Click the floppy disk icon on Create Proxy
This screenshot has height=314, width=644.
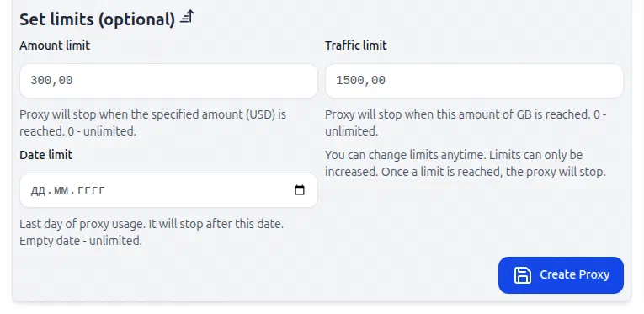(523, 275)
